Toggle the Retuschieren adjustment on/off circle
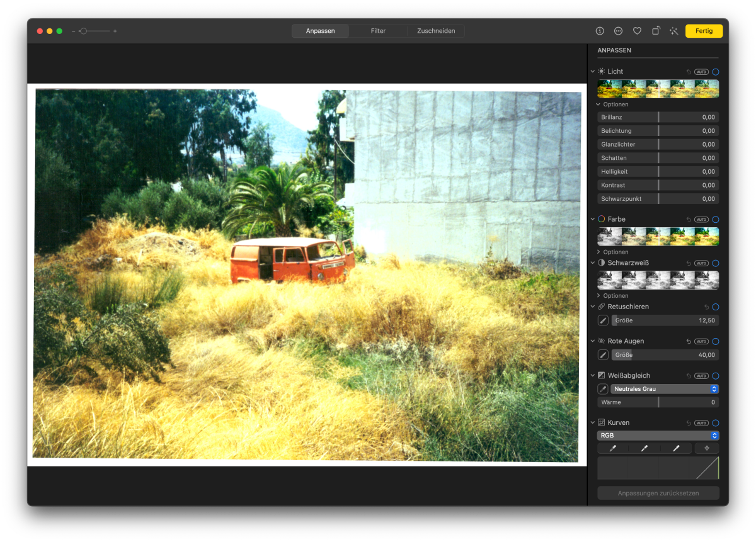756x542 pixels. (x=716, y=307)
